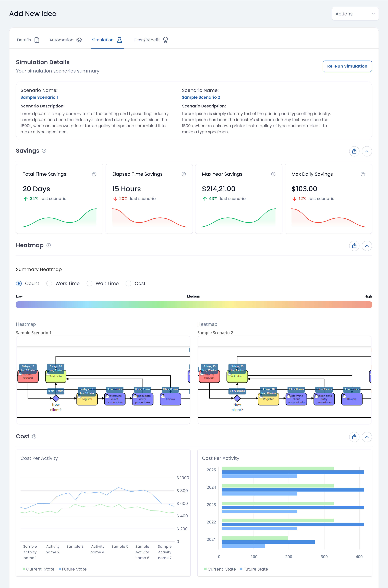388x588 pixels.
Task: Click Submit request task in Scenario 1
Action: pos(28,376)
